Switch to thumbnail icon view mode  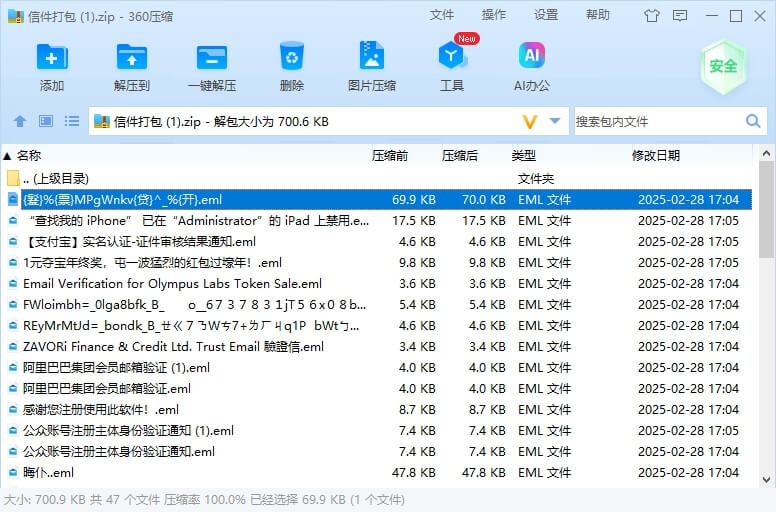46,121
